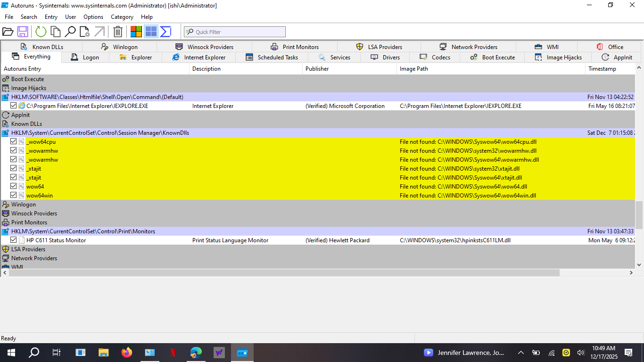
Task: Refresh the autostart entries scan
Action: [40, 32]
